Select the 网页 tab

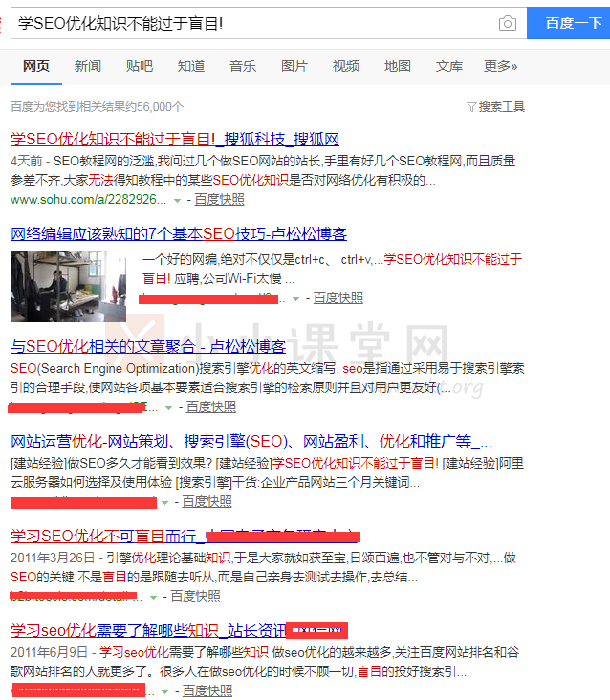(36, 66)
